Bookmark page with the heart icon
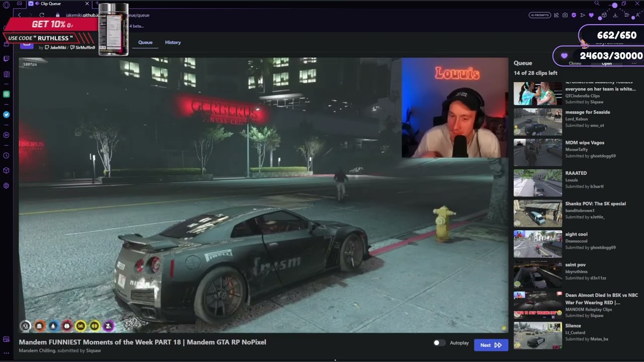Image resolution: width=644 pixels, height=362 pixels. pos(591,15)
